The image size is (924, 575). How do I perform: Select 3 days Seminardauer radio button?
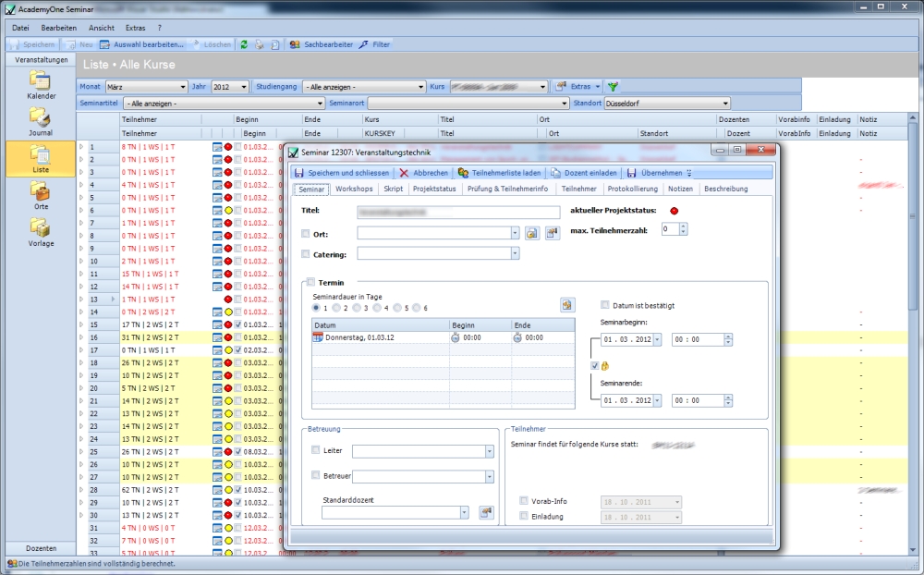click(358, 308)
